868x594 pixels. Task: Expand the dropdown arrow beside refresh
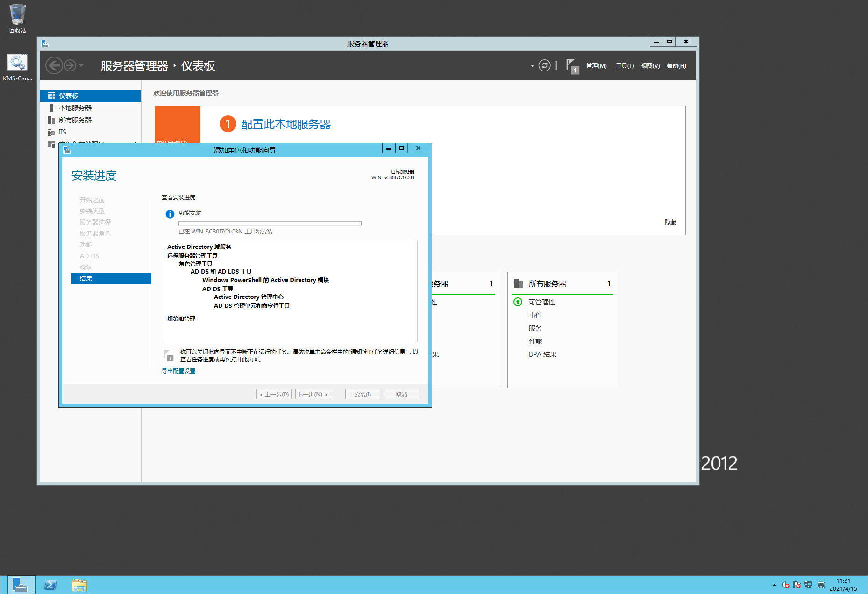[532, 66]
